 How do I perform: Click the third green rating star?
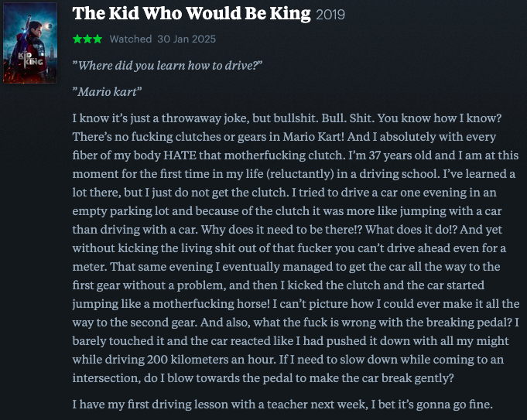(x=98, y=39)
